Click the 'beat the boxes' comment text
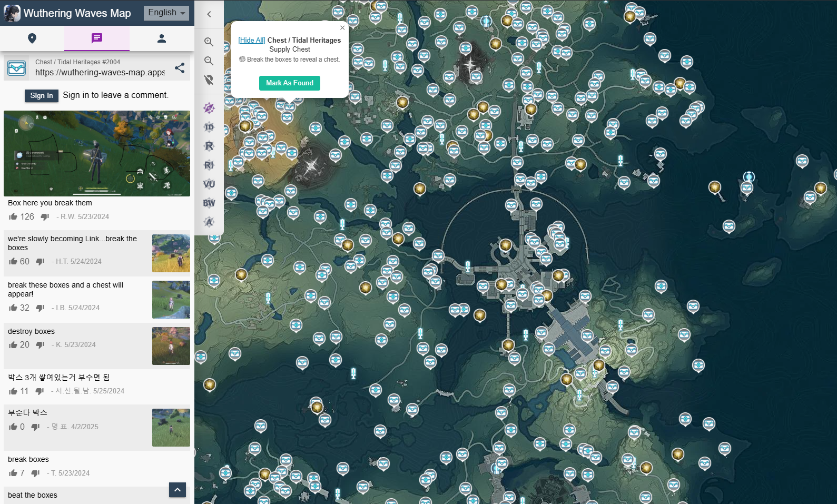The width and height of the screenshot is (837, 504). 33,495
